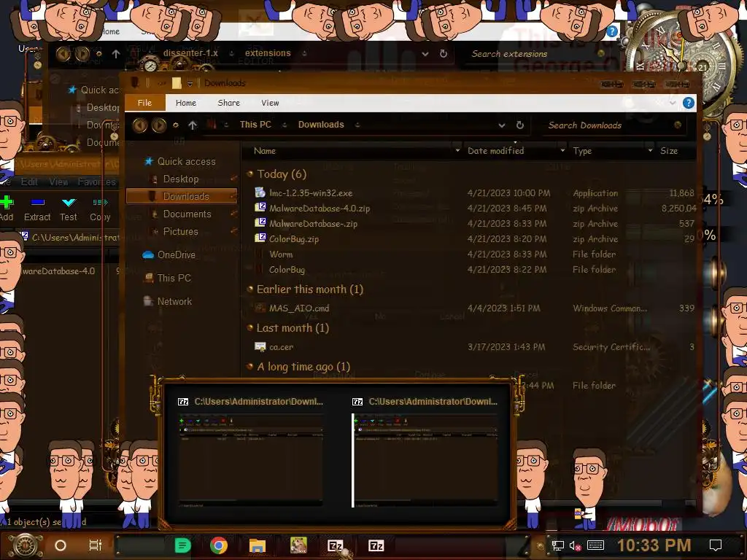
Task: Click the Back navigation button in Downloads window
Action: pos(139,125)
